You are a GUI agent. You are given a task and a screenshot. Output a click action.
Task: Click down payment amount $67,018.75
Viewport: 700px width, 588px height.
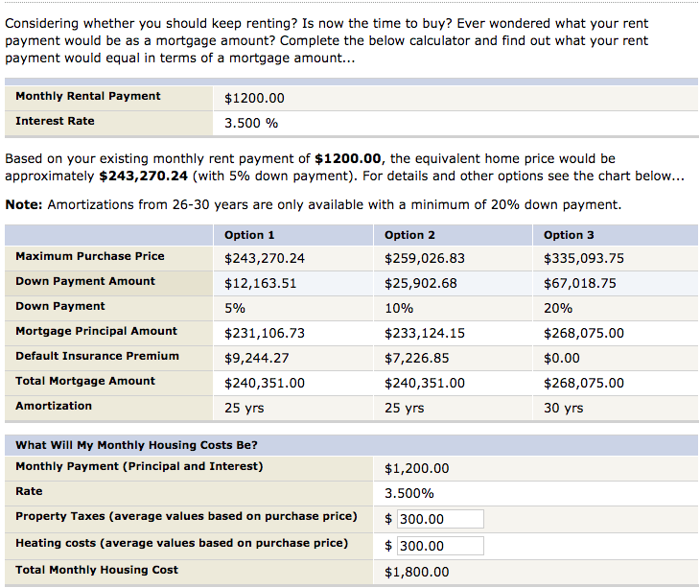(579, 284)
